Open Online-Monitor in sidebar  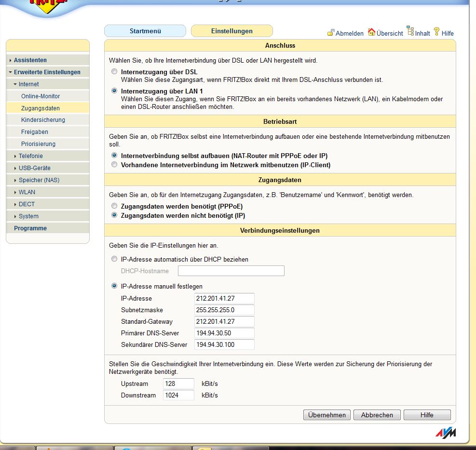click(x=48, y=96)
